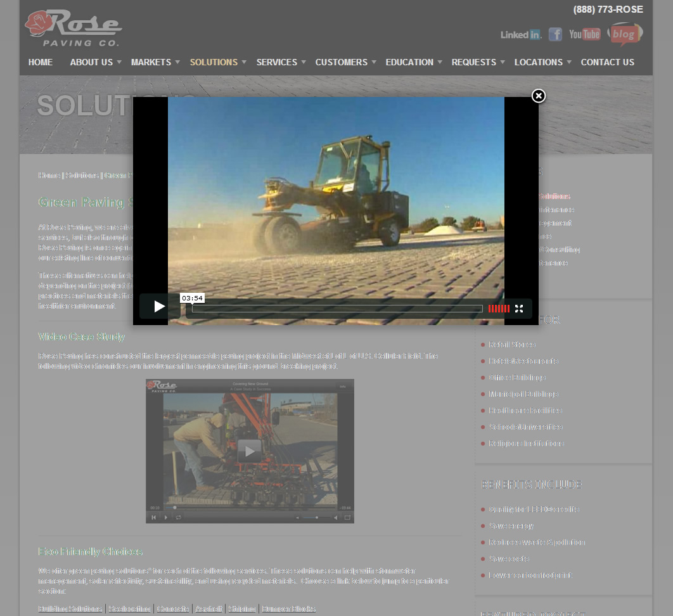The image size is (673, 616).
Task: Click the Asphalt link
Action: click(208, 608)
